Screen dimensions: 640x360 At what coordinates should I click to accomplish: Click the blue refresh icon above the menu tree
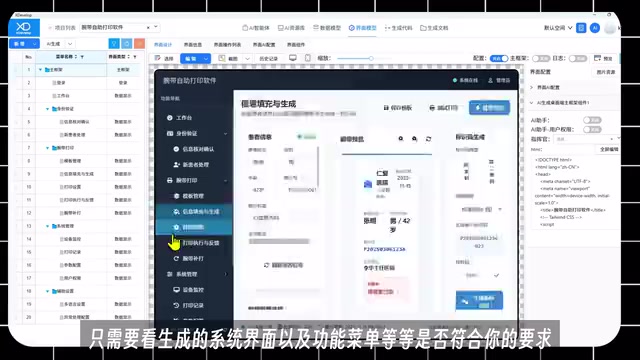[x=127, y=44]
